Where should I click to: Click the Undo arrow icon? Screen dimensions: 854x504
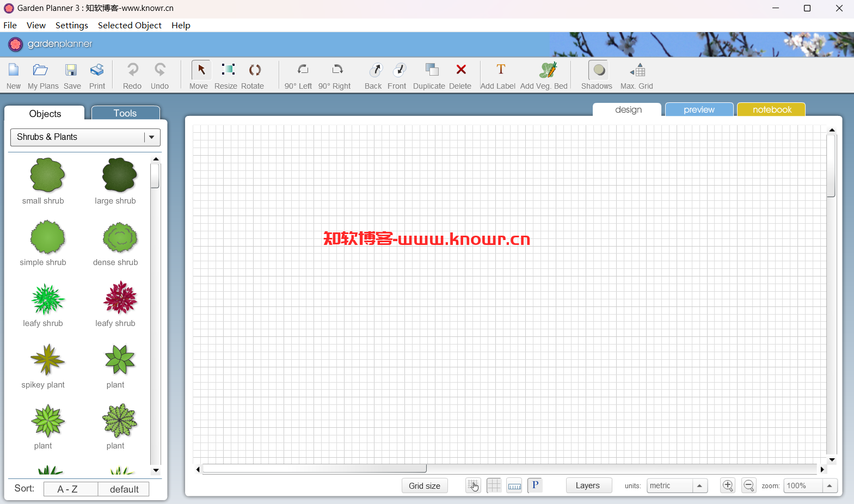coord(159,70)
